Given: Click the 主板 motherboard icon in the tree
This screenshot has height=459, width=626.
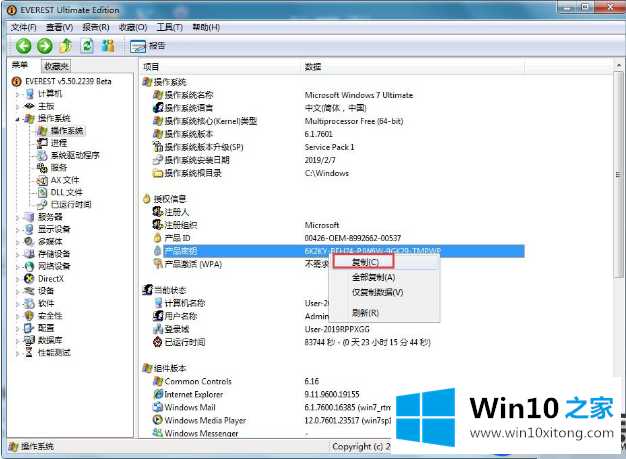Looking at the screenshot, I should click(30, 106).
